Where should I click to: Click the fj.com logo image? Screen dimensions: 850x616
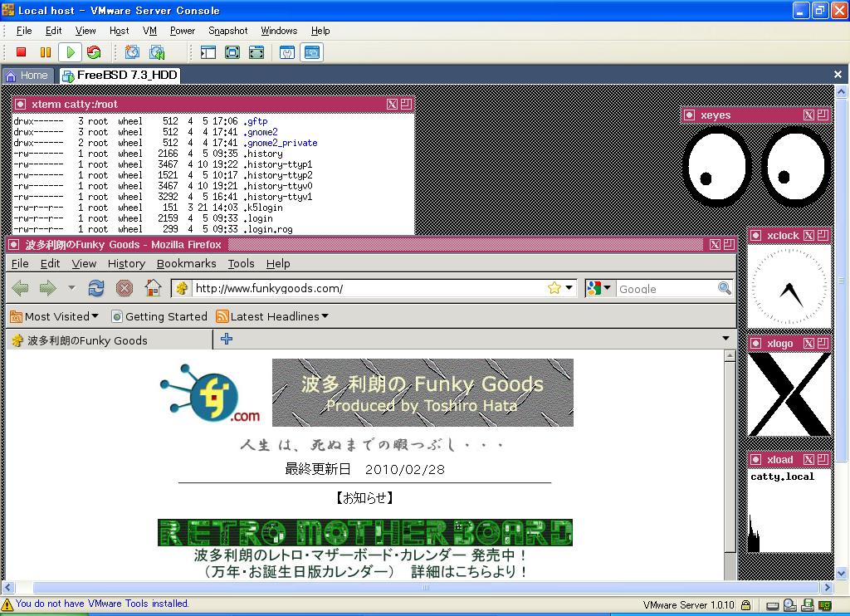210,394
